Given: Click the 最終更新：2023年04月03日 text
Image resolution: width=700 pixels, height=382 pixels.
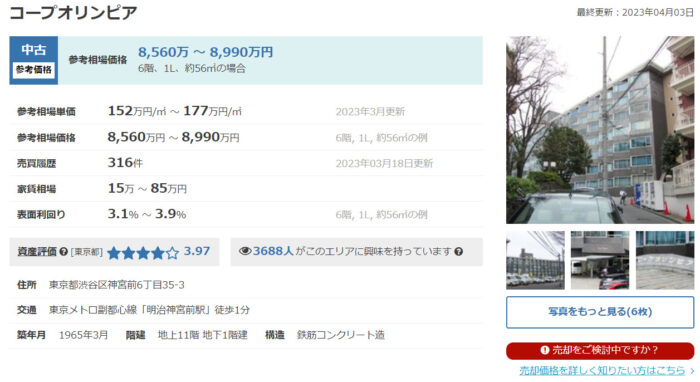Looking at the screenshot, I should tap(635, 12).
